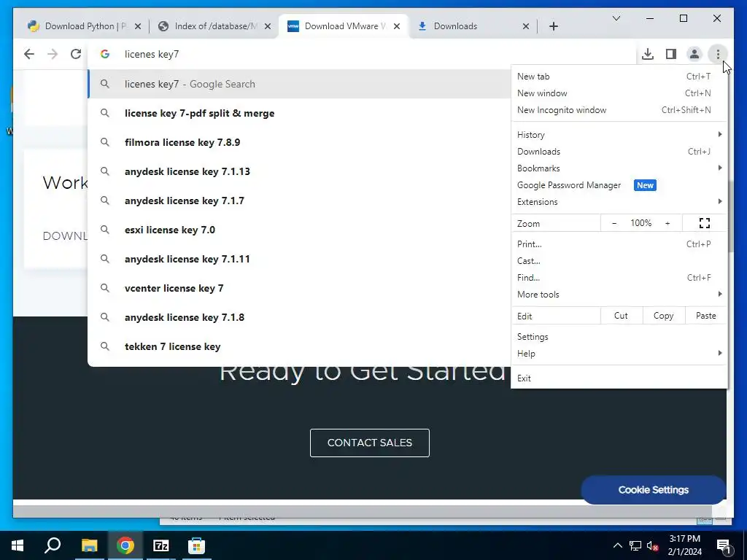Choose 'license key 7-pdf split & merge' suggestion

click(299, 113)
